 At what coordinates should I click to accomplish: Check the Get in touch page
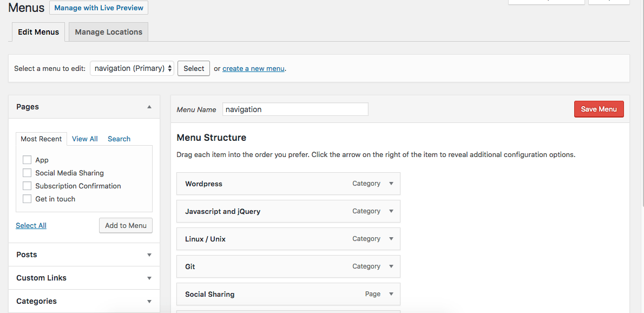pyautogui.click(x=27, y=199)
